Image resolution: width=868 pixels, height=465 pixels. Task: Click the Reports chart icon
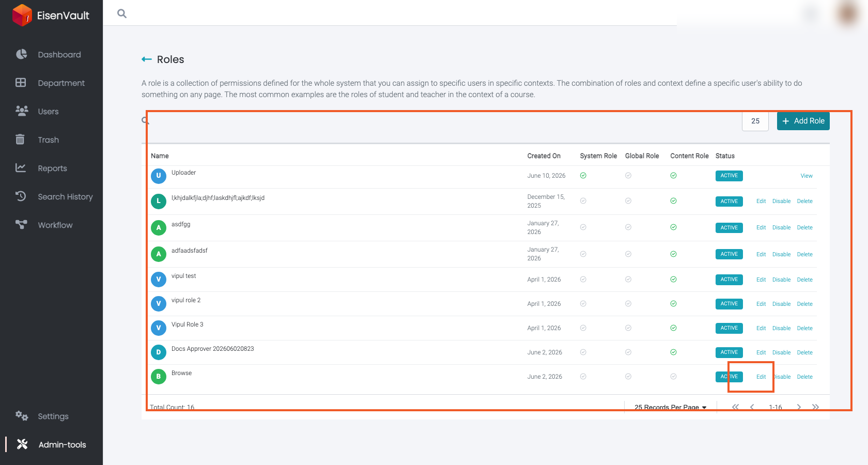point(21,167)
